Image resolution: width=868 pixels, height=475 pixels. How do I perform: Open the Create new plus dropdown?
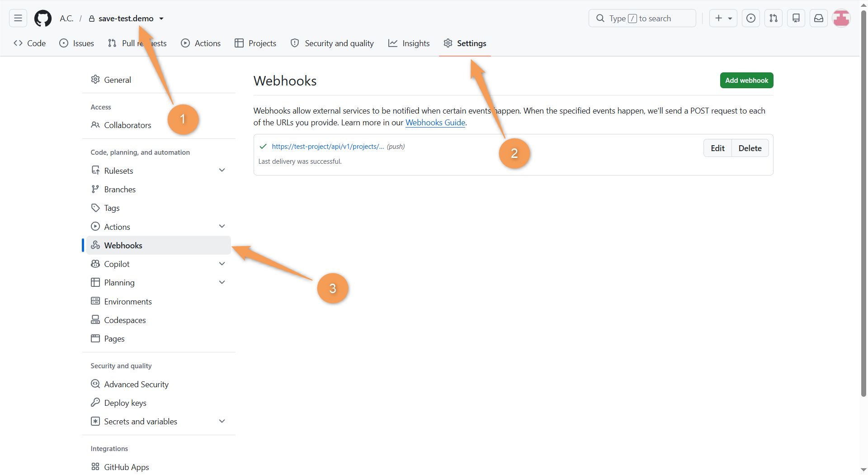tap(723, 18)
